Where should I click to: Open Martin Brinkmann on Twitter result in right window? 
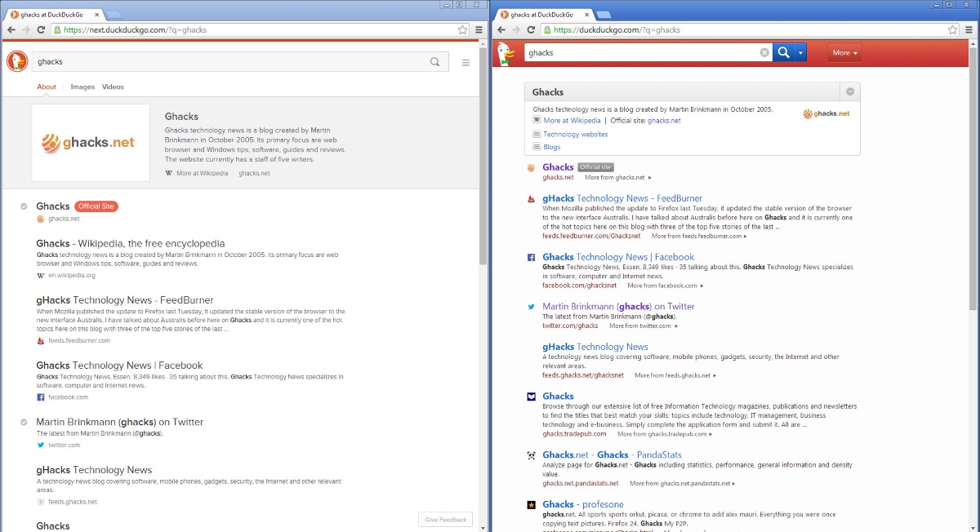[x=618, y=307]
